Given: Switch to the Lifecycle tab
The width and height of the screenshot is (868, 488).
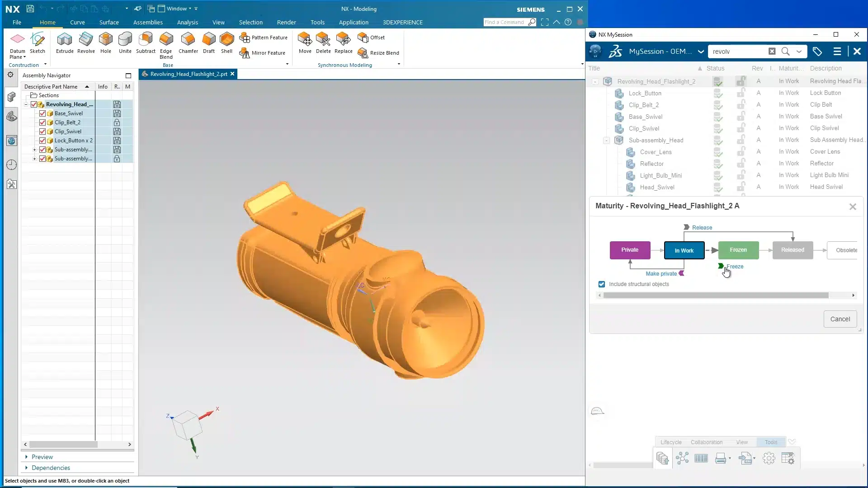Looking at the screenshot, I should click(670, 442).
